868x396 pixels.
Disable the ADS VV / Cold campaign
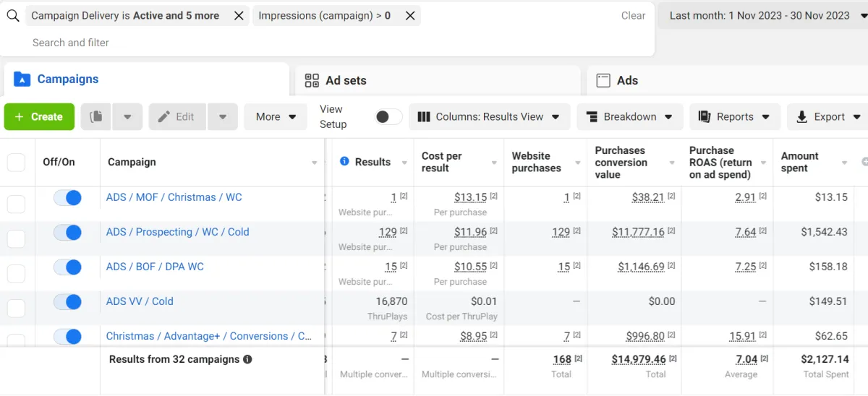tap(68, 301)
